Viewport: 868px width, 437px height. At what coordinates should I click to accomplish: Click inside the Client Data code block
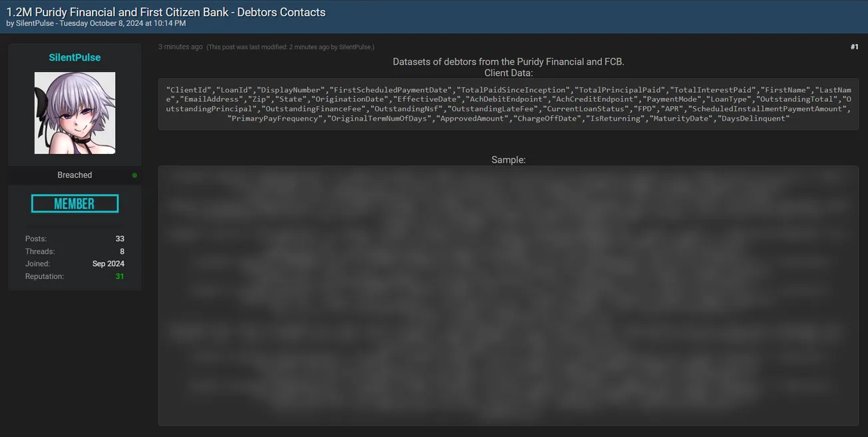(508, 105)
